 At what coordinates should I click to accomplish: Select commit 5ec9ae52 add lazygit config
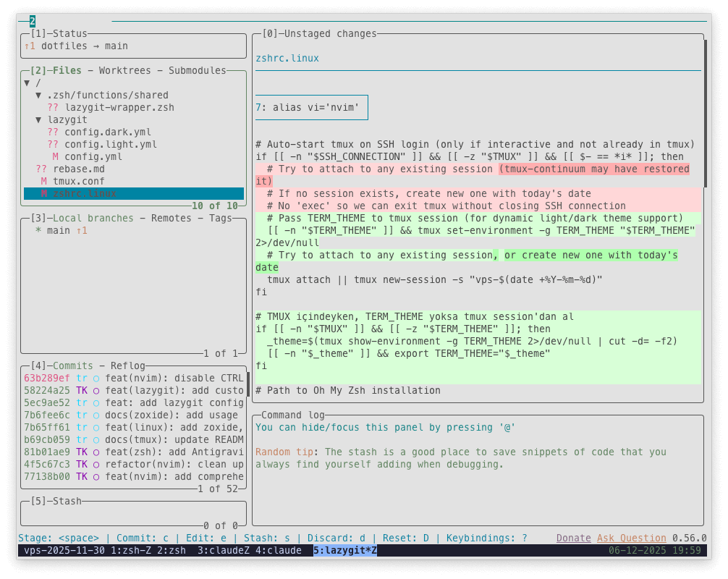click(134, 403)
